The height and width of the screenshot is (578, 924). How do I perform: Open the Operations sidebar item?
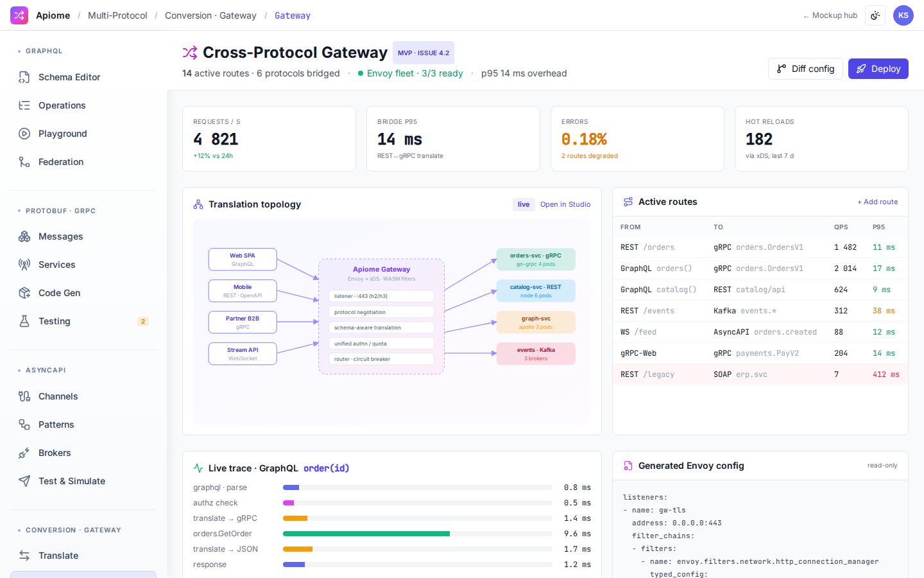click(x=83, y=105)
